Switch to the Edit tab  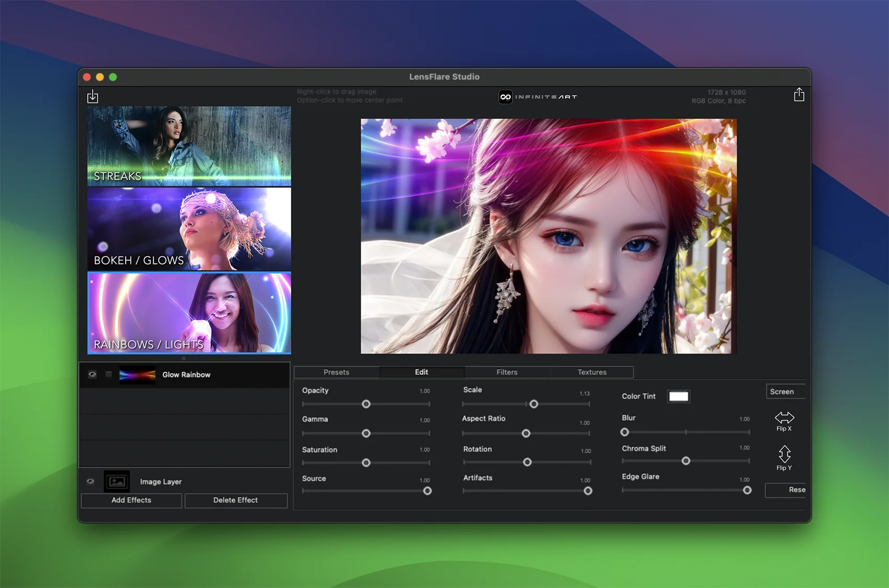click(x=421, y=372)
